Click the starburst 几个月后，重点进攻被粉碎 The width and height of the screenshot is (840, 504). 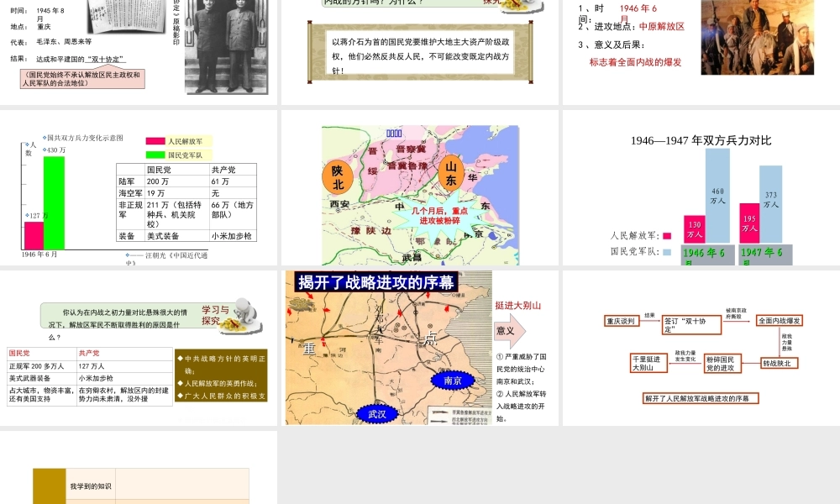click(x=440, y=216)
